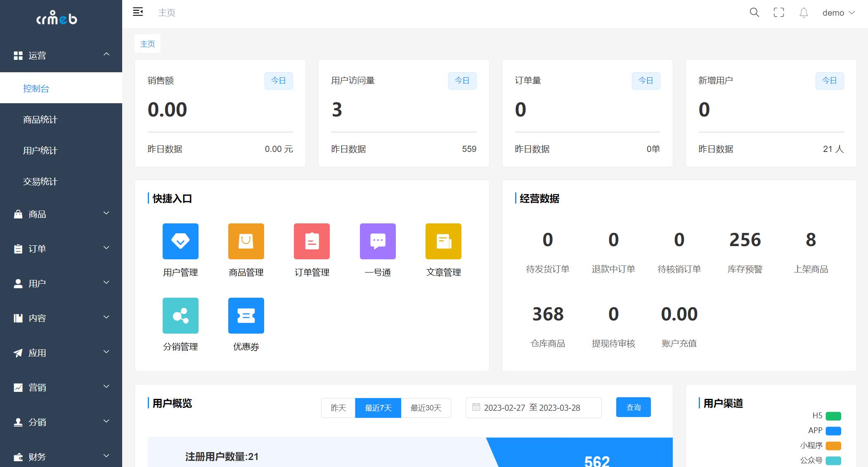
Task: Click the 分销 icon in sidebar
Action: pos(18,422)
